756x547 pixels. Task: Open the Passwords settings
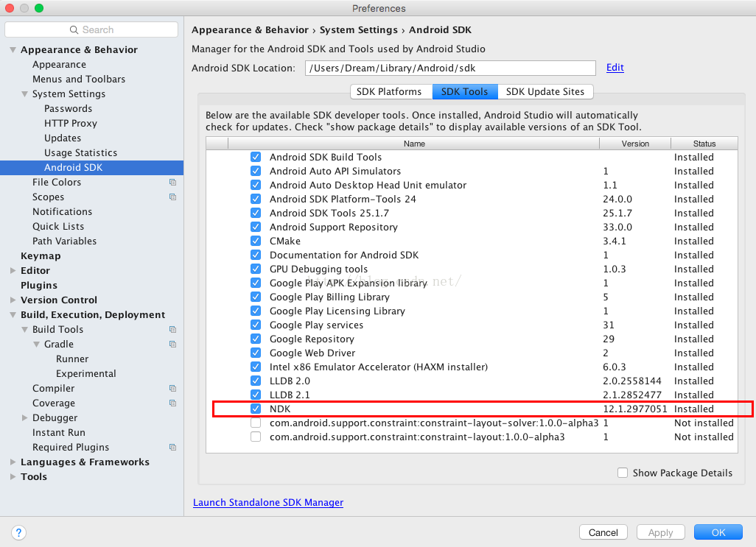(x=68, y=109)
